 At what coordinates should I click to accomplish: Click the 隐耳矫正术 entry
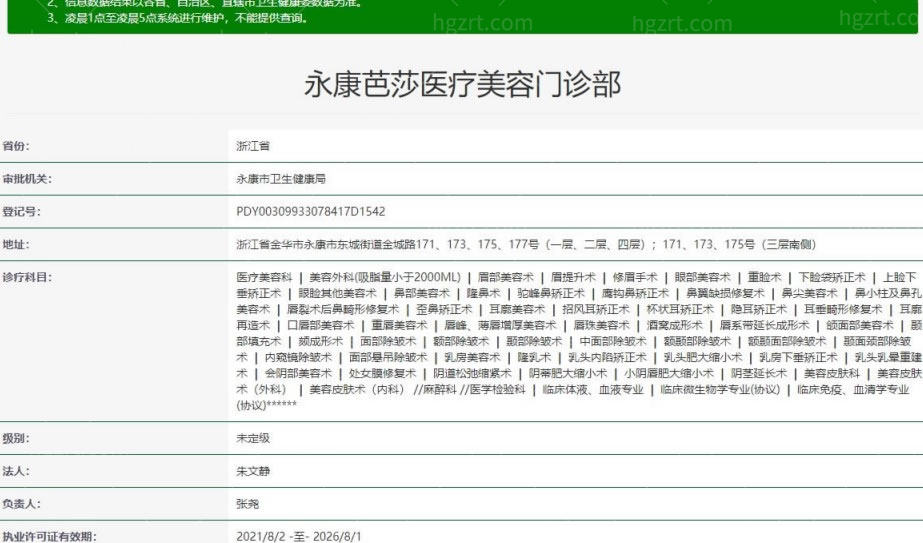[x=758, y=309]
